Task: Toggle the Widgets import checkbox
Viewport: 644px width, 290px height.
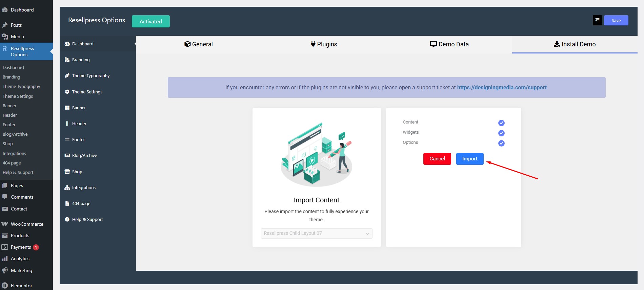Action: click(x=501, y=133)
